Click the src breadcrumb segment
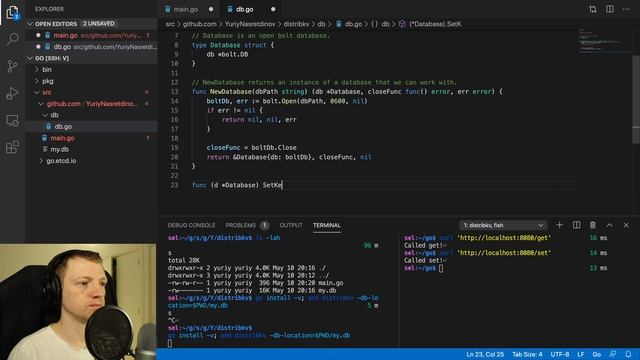 tap(170, 24)
